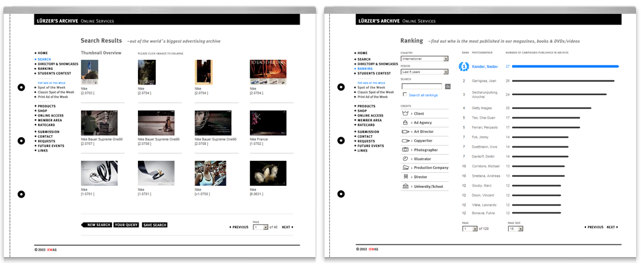Screen dimensions: 644x265
Task: Choose the Art Director credit icon
Action: click(405, 132)
